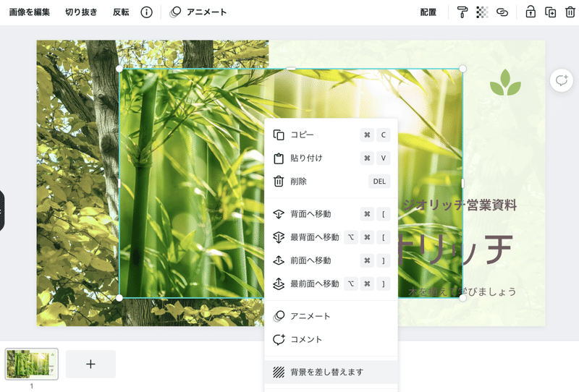Image resolution: width=579 pixels, height=392 pixels.
Task: Expand the collapsed side panel tab
Action: tap(2, 210)
